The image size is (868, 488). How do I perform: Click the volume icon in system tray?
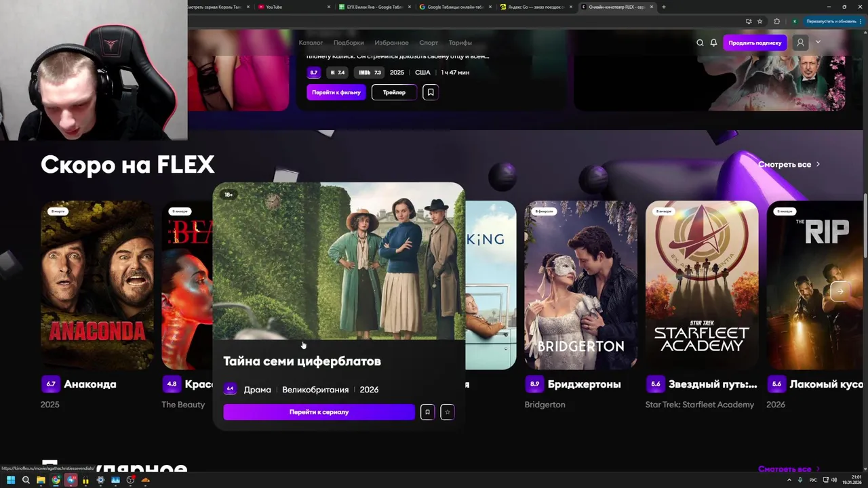[x=833, y=480]
